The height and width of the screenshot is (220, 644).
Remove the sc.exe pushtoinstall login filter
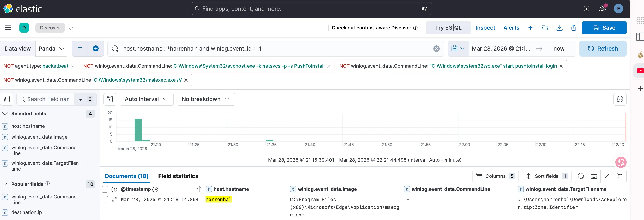(x=561, y=66)
